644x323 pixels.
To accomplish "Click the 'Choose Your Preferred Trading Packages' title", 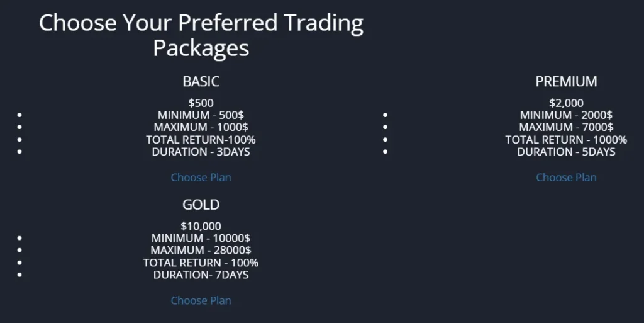I will tap(201, 35).
